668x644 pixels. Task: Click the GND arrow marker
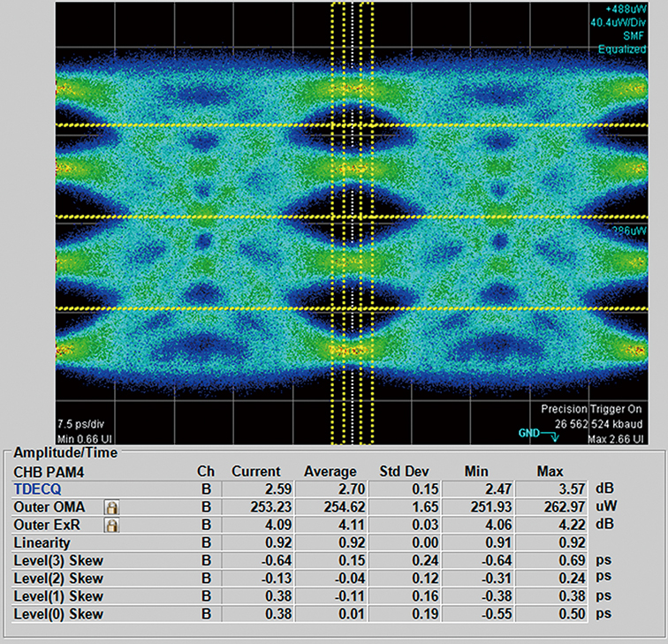pos(538,434)
